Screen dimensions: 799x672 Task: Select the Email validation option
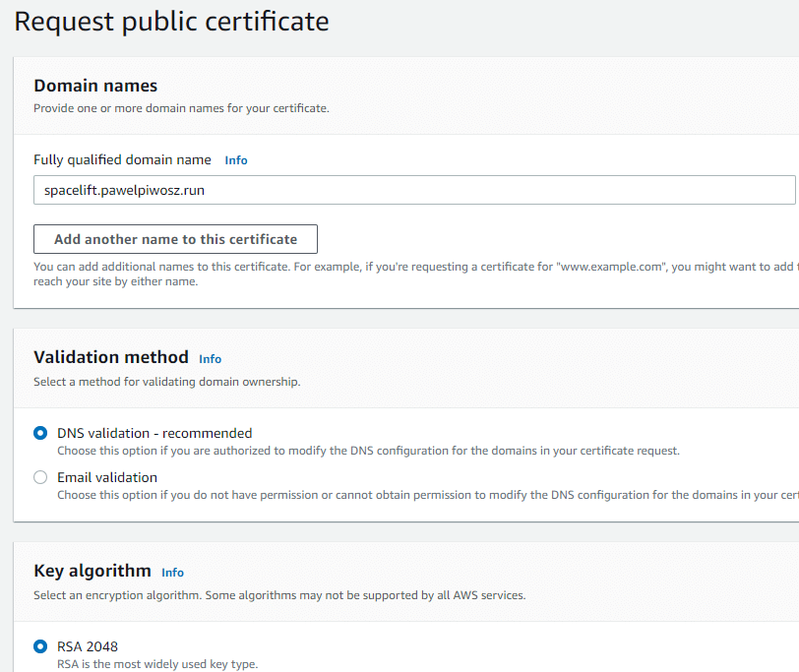[39, 477]
